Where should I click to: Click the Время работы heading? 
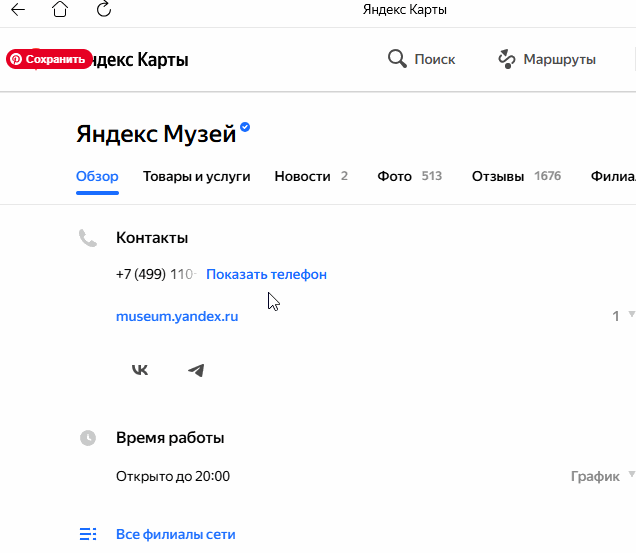coord(170,438)
